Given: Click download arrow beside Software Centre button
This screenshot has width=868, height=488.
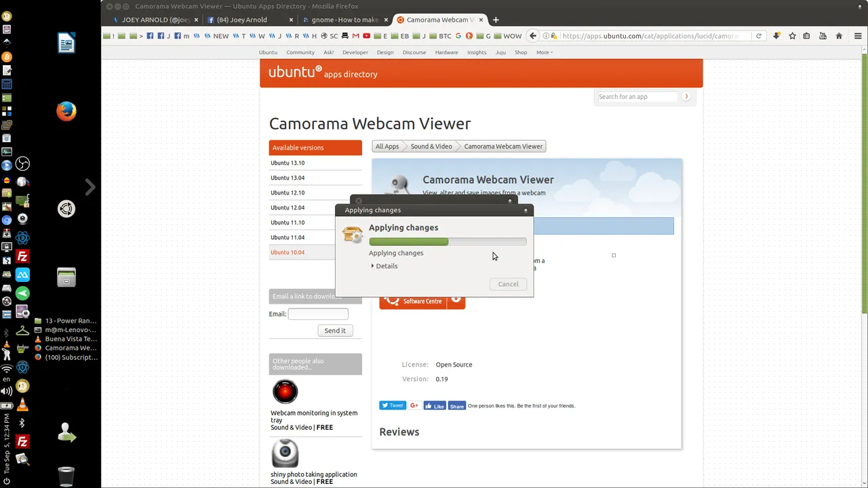Looking at the screenshot, I should (x=456, y=300).
